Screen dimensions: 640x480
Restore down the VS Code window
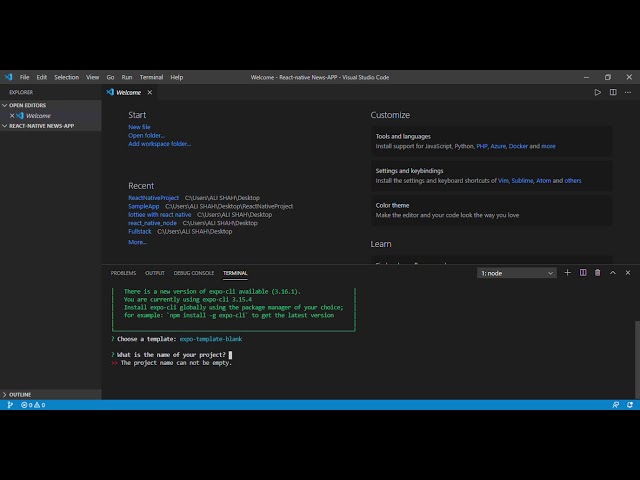(x=608, y=77)
